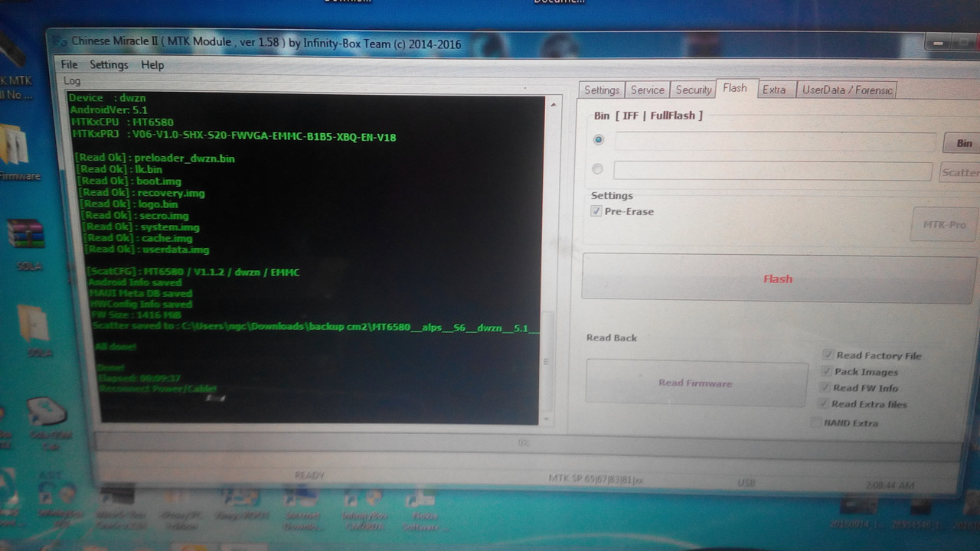Open the File menu
Image resolution: width=980 pixels, height=551 pixels.
point(69,65)
